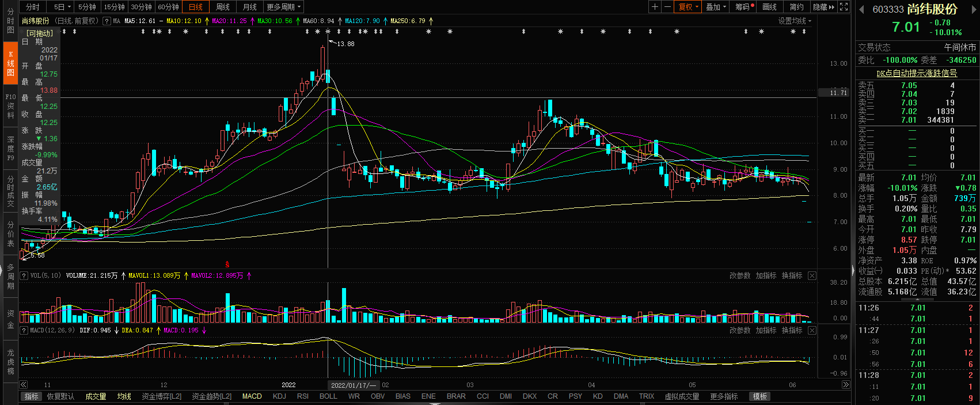Click 换指标 in the VOL panel
This screenshot has height=405, width=980.
coord(792,276)
